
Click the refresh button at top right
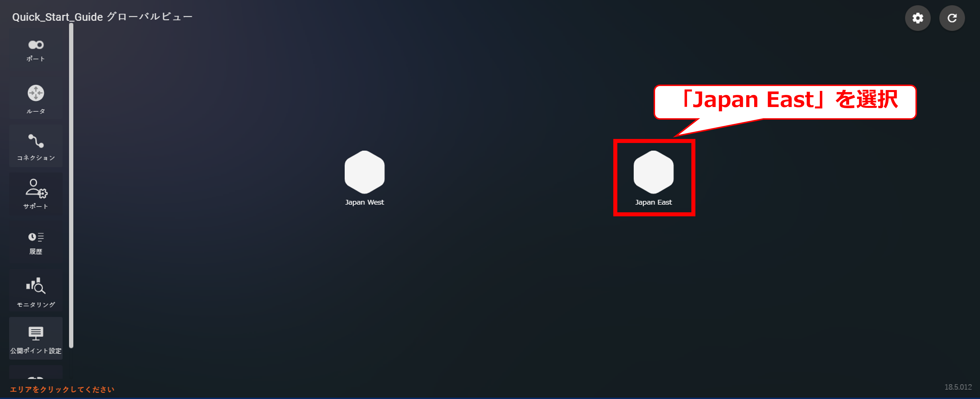point(951,18)
